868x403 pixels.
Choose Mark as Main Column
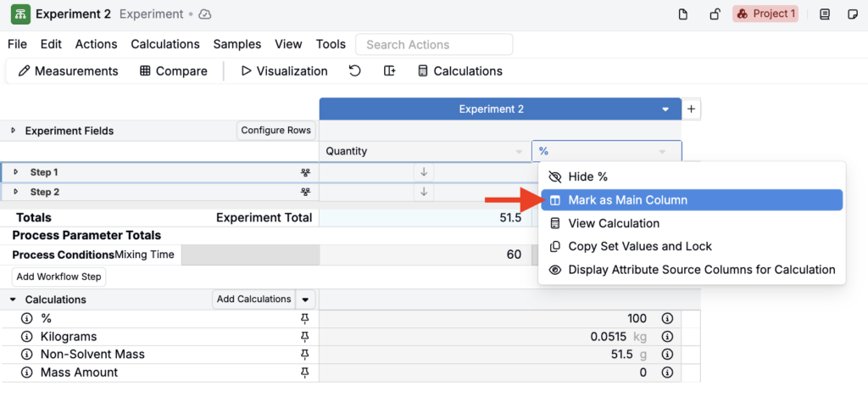pyautogui.click(x=692, y=200)
